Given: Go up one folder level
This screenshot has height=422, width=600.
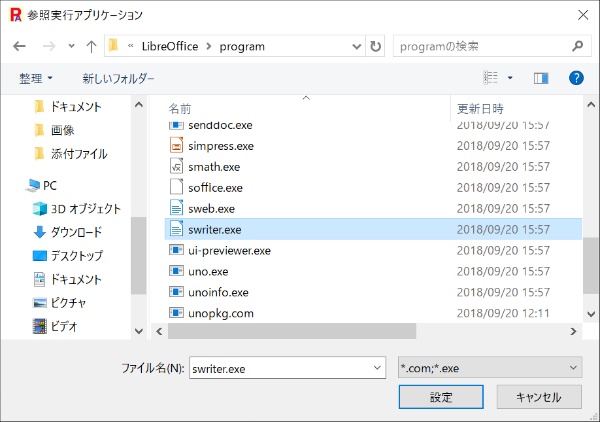Looking at the screenshot, I should pyautogui.click(x=91, y=46).
